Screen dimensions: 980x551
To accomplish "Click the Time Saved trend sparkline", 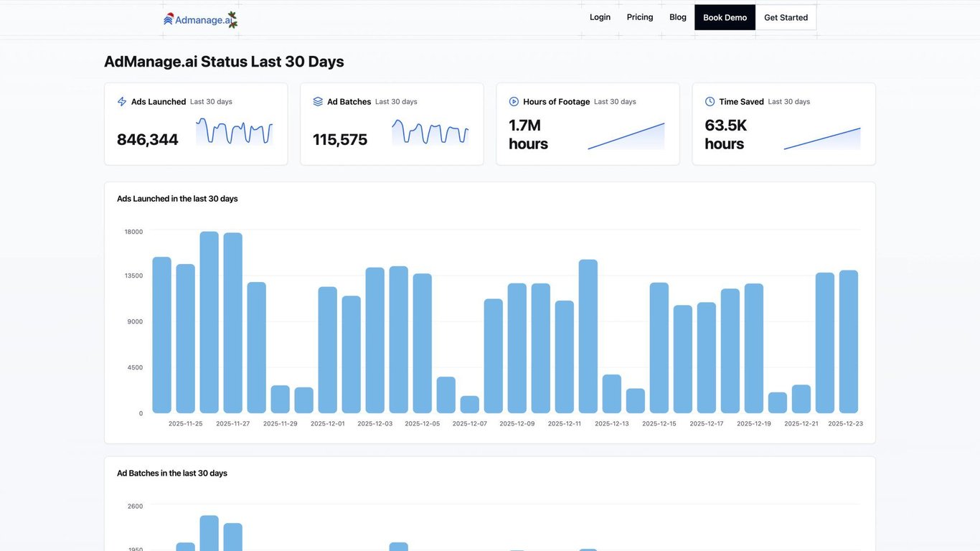I will coord(822,138).
